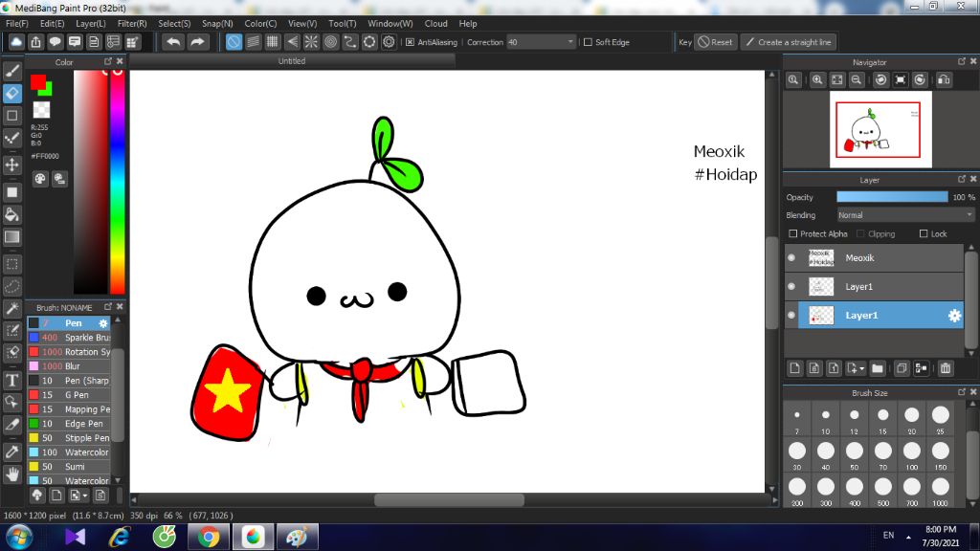Delete layer with trash icon

(x=946, y=368)
